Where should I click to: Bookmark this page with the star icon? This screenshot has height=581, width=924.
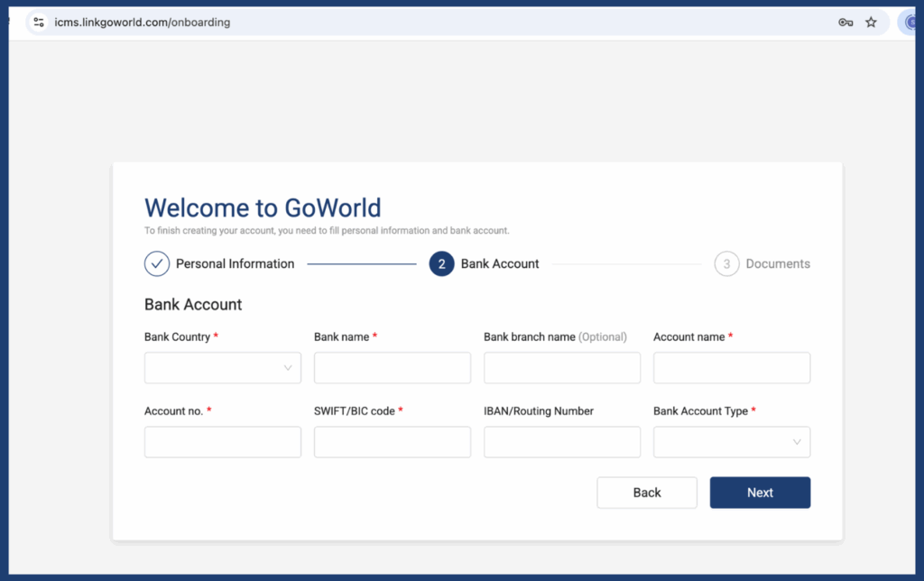coord(871,23)
